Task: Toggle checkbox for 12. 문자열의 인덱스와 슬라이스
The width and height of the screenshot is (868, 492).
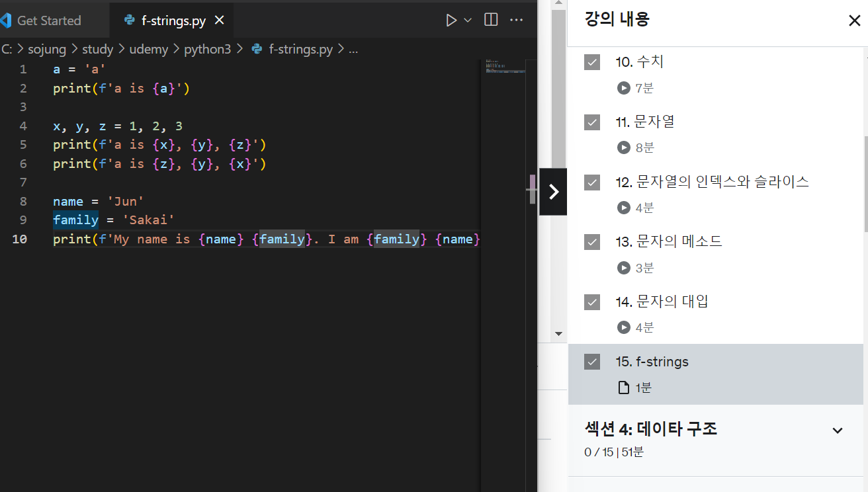Action: coord(592,183)
